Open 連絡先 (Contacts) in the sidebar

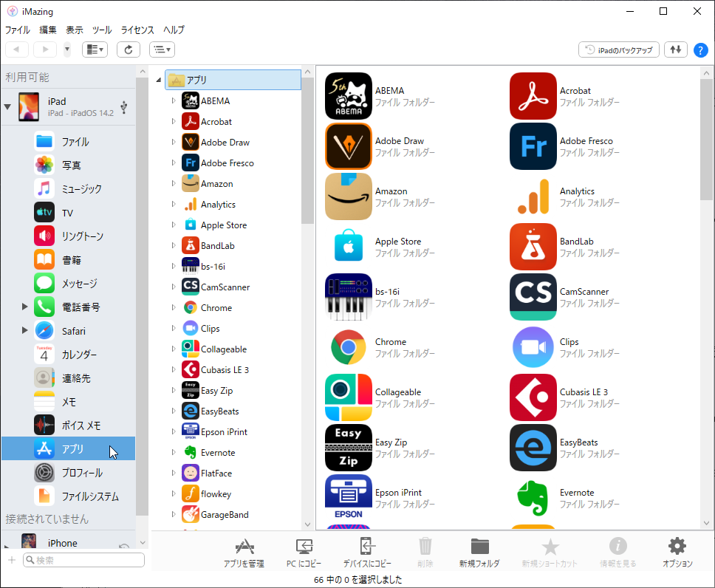coord(69,378)
